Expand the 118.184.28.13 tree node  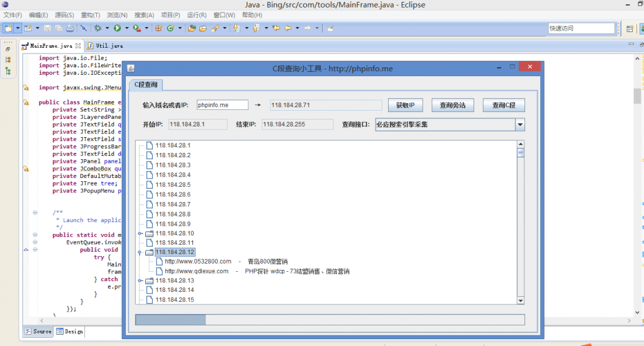pyautogui.click(x=140, y=281)
